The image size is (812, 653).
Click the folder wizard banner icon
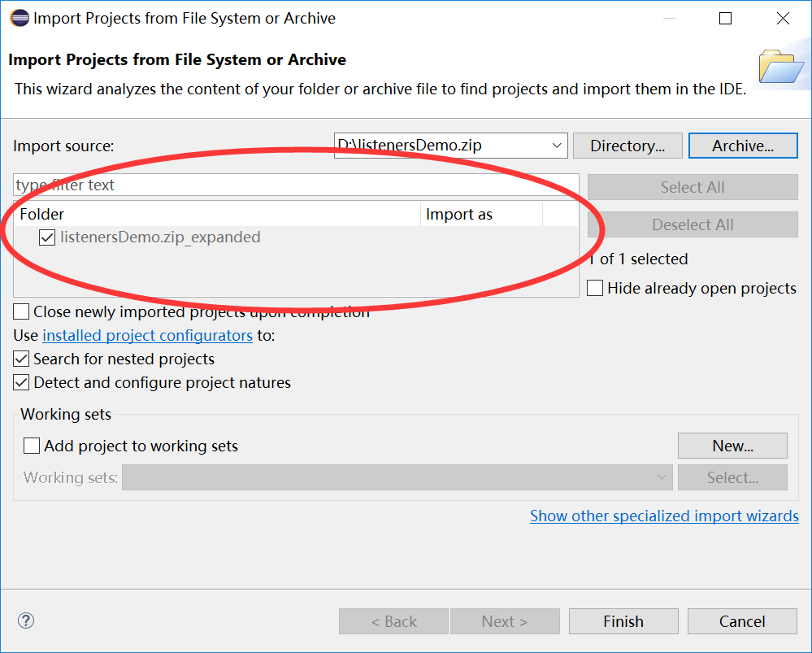[x=780, y=67]
